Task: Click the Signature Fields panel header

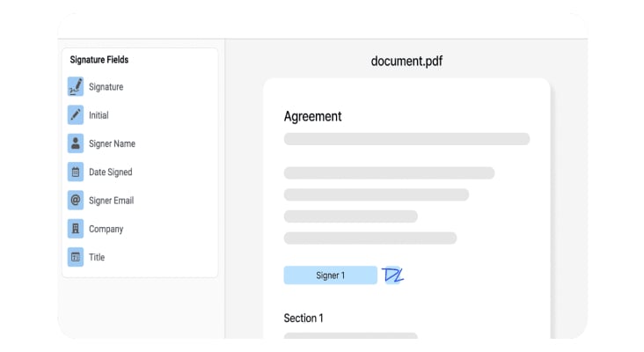Action: 99,60
